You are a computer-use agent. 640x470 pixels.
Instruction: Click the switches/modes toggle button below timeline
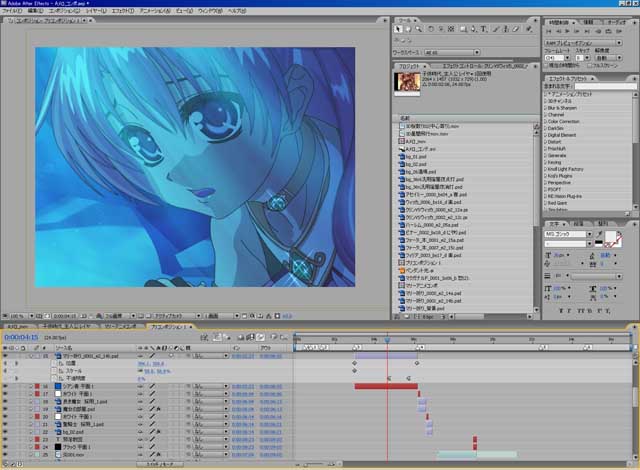(x=160, y=464)
